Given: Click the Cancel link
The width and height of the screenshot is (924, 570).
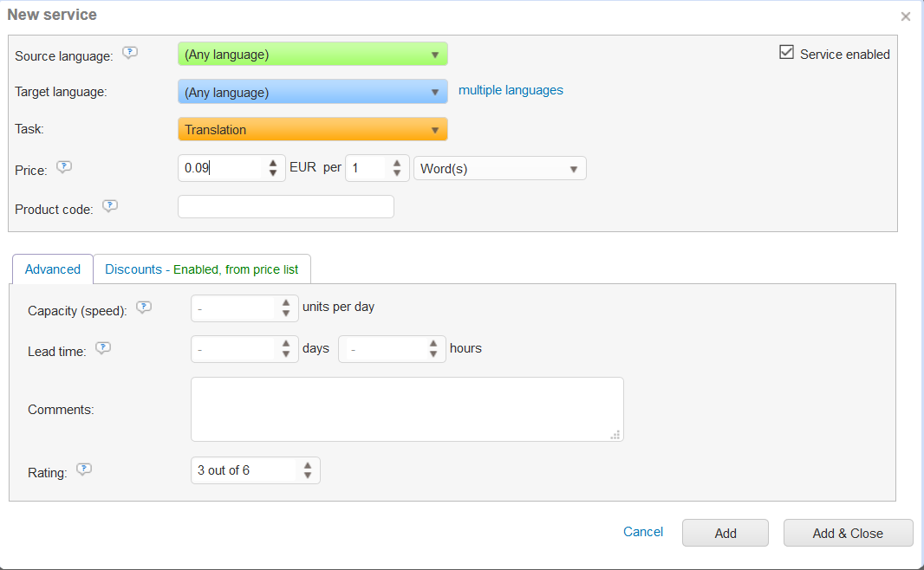Looking at the screenshot, I should pyautogui.click(x=643, y=532).
